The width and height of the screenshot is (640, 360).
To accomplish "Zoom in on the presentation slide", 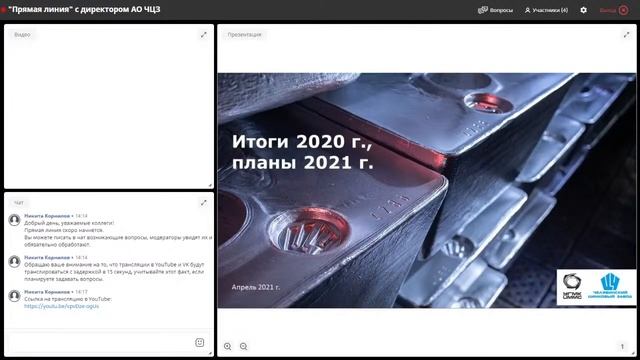I will (228, 346).
